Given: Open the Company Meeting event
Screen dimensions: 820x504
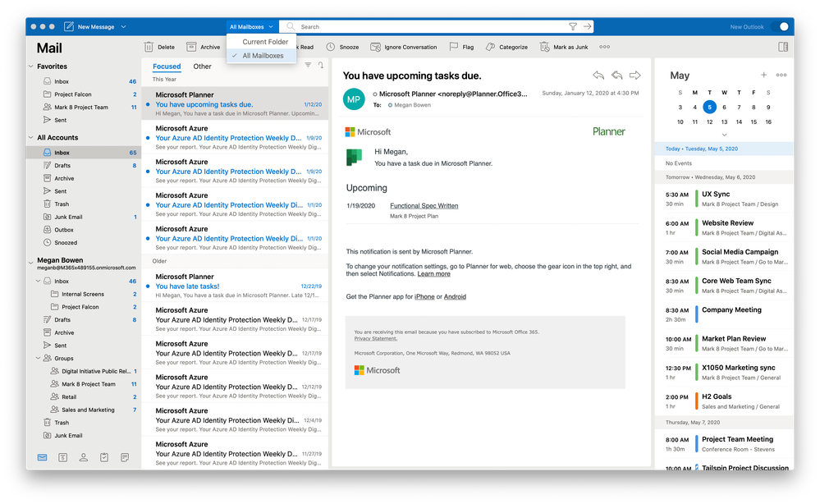Looking at the screenshot, I should [724, 314].
